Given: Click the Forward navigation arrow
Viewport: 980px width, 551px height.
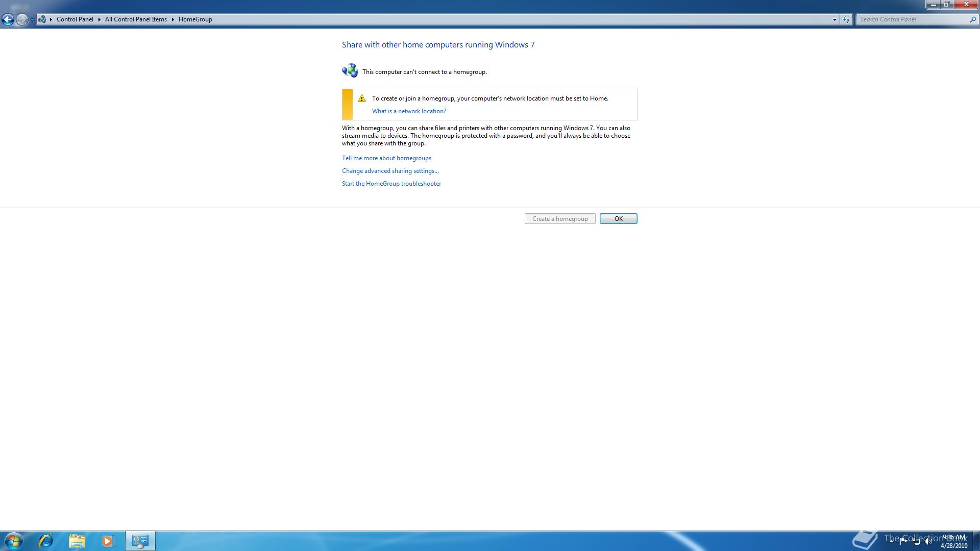Looking at the screenshot, I should [x=22, y=19].
